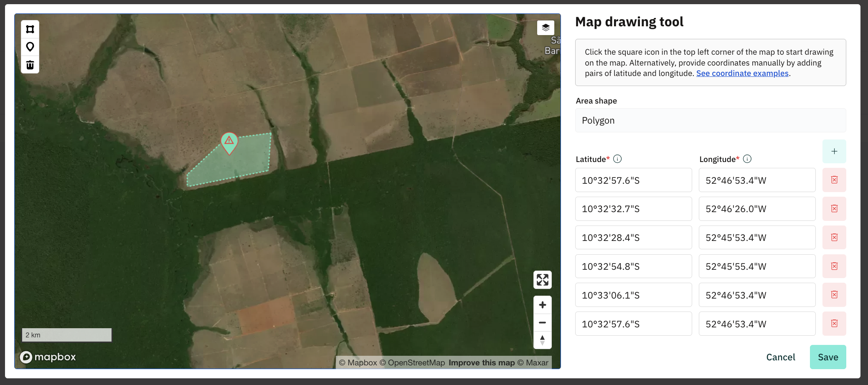Open See coordinate examples link
The width and height of the screenshot is (868, 385).
pyautogui.click(x=742, y=73)
